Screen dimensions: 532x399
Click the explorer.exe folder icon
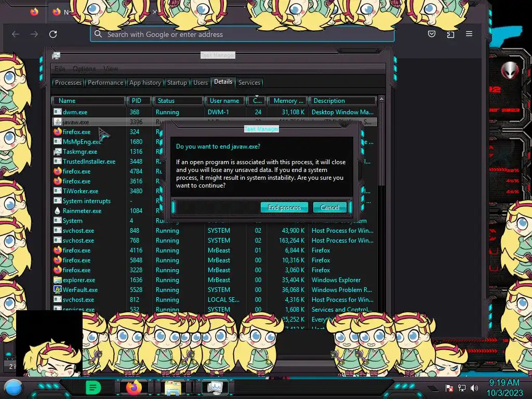pyautogui.click(x=58, y=280)
